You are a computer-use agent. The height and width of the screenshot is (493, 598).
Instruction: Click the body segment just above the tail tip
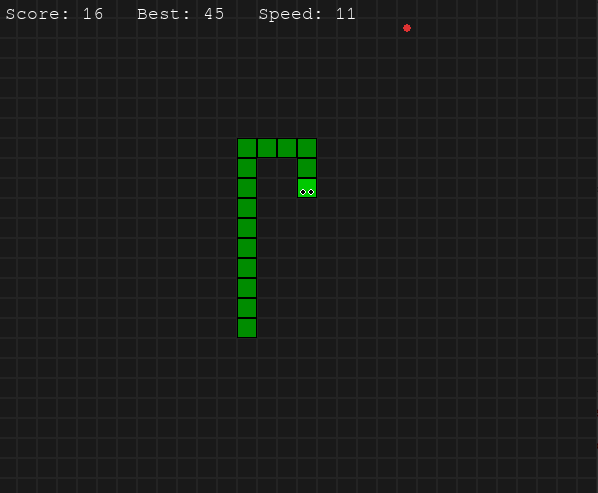coord(247,308)
